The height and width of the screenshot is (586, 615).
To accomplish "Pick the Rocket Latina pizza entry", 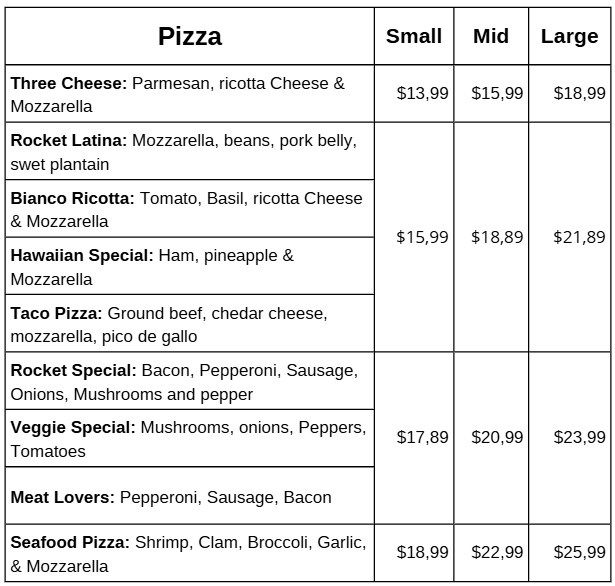I will click(x=190, y=151).
